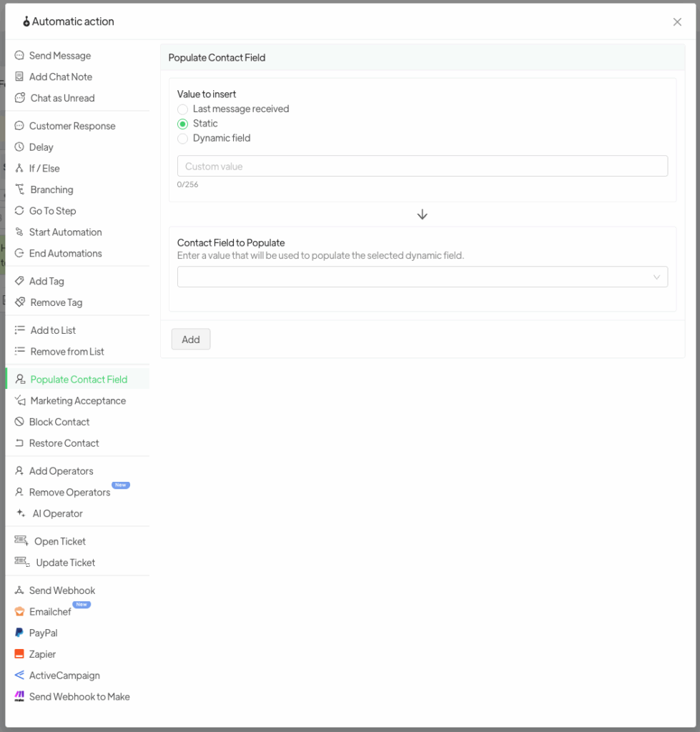The width and height of the screenshot is (700, 732).
Task: Click the Emailchef icon
Action: click(x=19, y=612)
